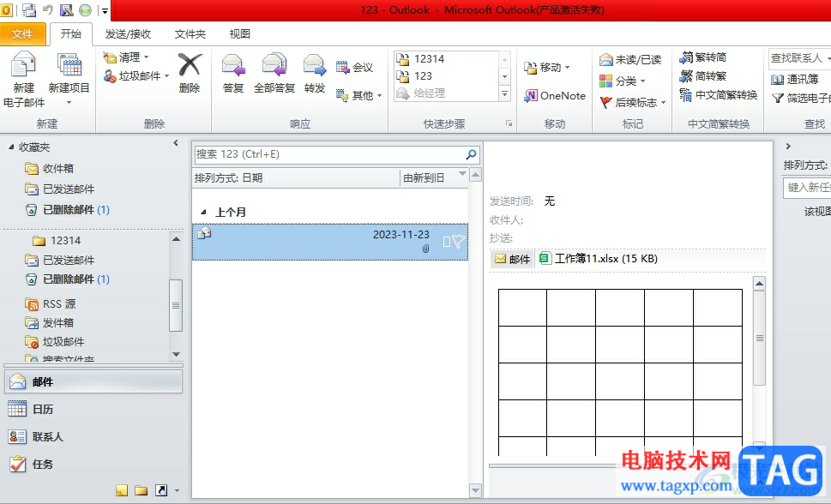
Task: Open the Outbox (发件箱) folder
Action: click(x=49, y=323)
